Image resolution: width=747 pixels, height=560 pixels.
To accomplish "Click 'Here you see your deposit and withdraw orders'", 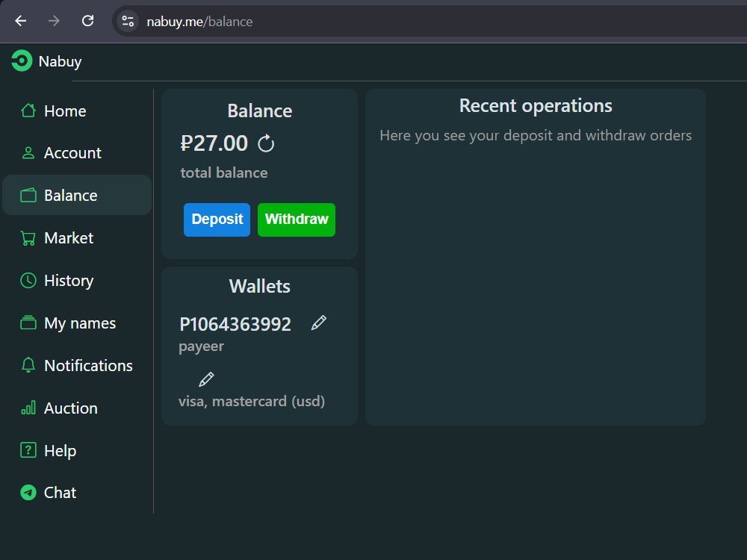I will (536, 135).
